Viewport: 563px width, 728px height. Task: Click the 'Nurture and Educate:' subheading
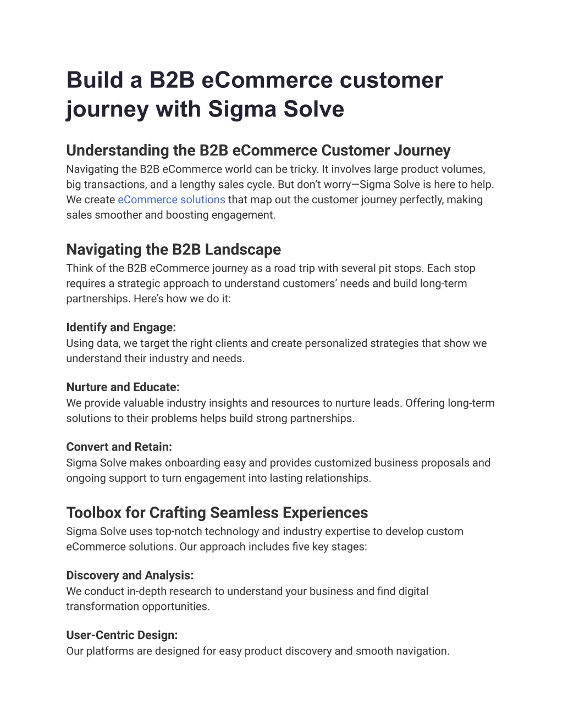pyautogui.click(x=123, y=387)
